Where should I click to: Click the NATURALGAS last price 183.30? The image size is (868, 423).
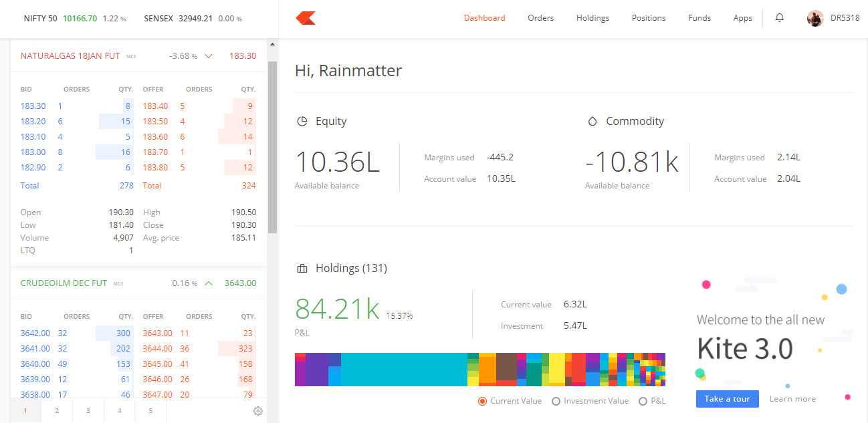tap(243, 56)
